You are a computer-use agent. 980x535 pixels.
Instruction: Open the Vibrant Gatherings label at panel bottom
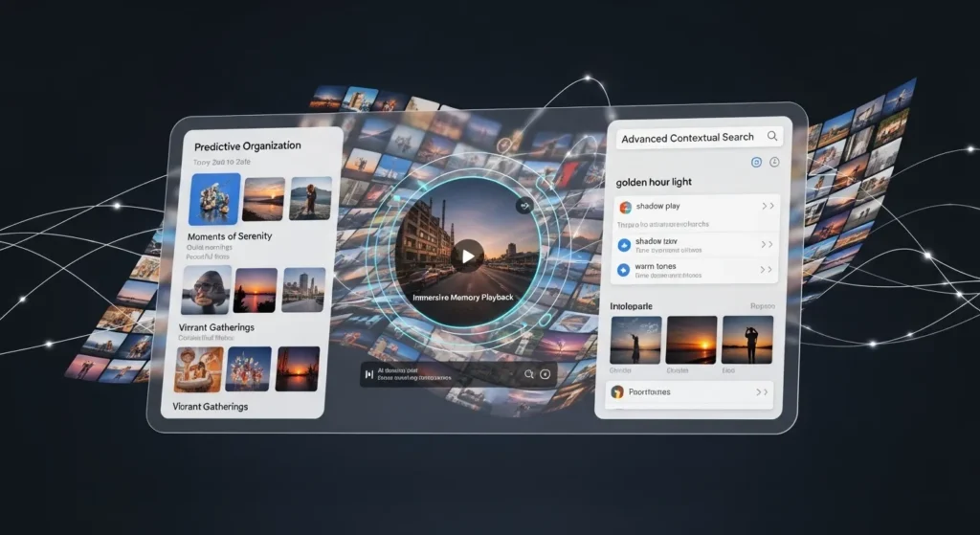pos(211,407)
